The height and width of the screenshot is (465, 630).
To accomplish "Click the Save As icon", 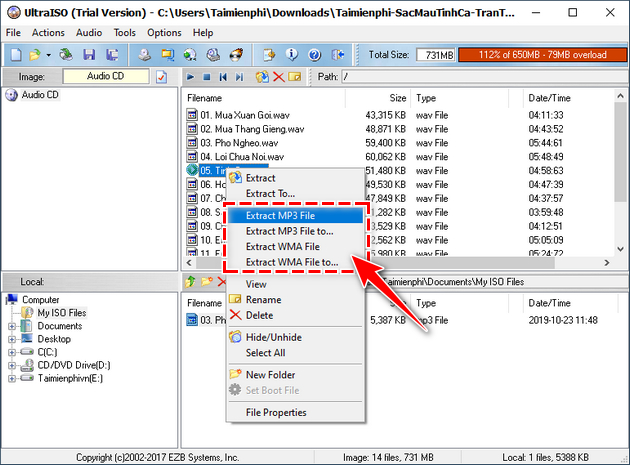I will 112,55.
